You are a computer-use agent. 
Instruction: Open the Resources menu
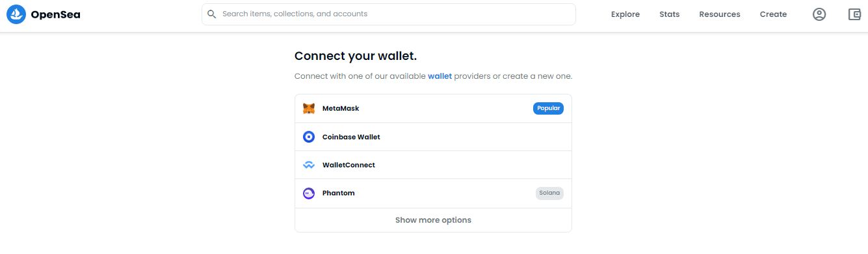pyautogui.click(x=720, y=14)
